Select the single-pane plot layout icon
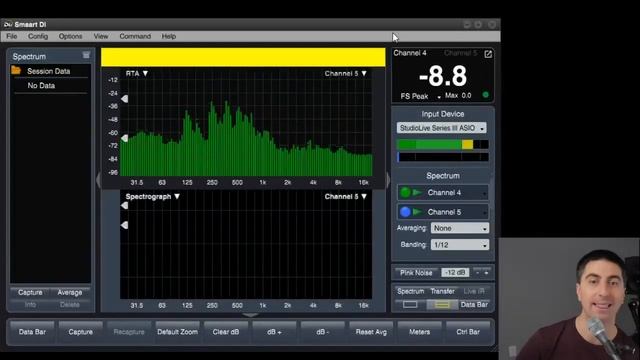This screenshot has width=640, height=360. point(410,304)
